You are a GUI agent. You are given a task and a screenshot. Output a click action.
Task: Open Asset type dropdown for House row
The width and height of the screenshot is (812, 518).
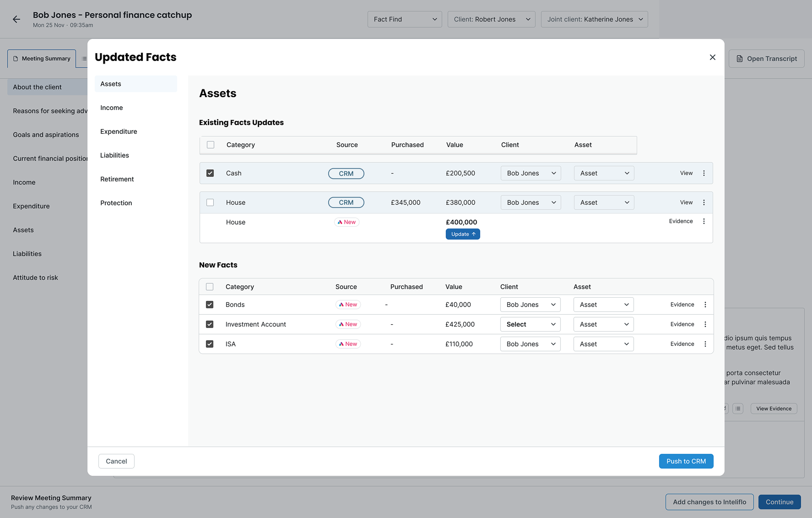pyautogui.click(x=604, y=202)
